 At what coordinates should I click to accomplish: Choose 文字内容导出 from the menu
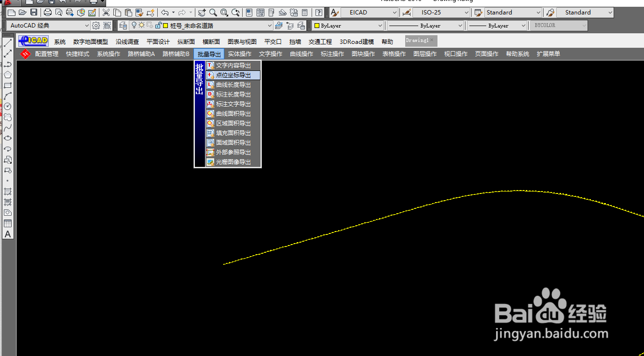[x=233, y=66]
